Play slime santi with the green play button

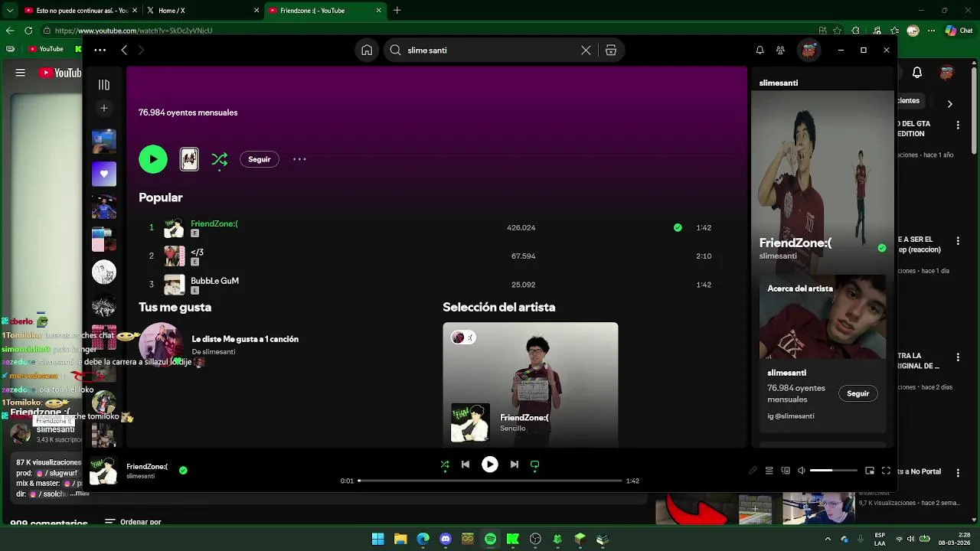click(x=153, y=159)
